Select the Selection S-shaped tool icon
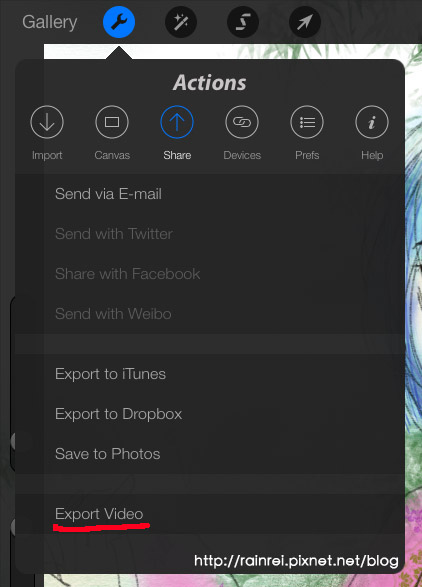The height and width of the screenshot is (587, 422). click(243, 22)
